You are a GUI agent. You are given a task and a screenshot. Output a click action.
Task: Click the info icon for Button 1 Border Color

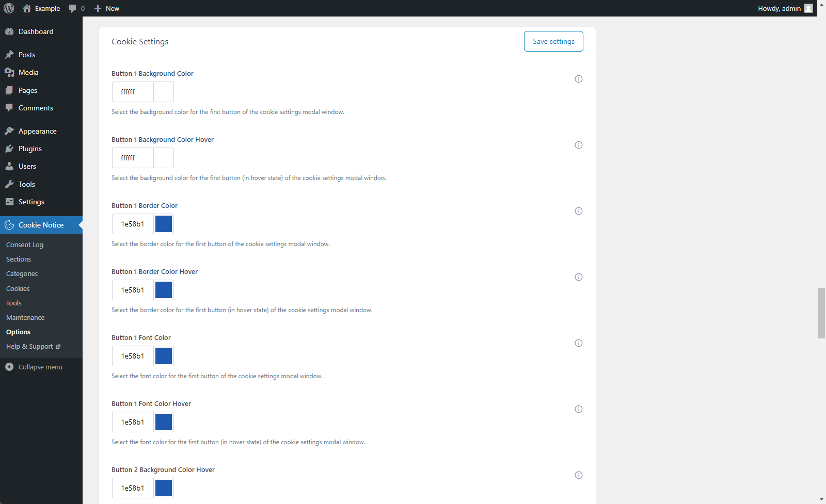coord(579,211)
